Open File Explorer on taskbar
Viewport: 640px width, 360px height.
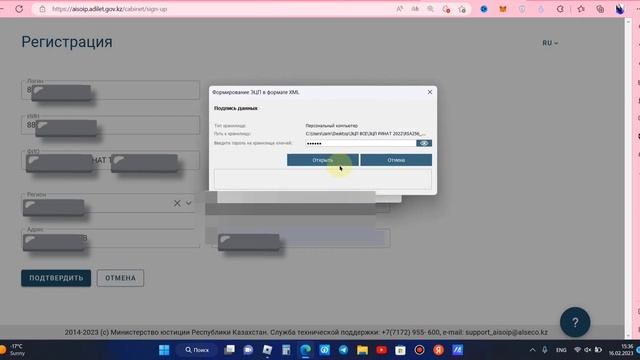(362, 350)
